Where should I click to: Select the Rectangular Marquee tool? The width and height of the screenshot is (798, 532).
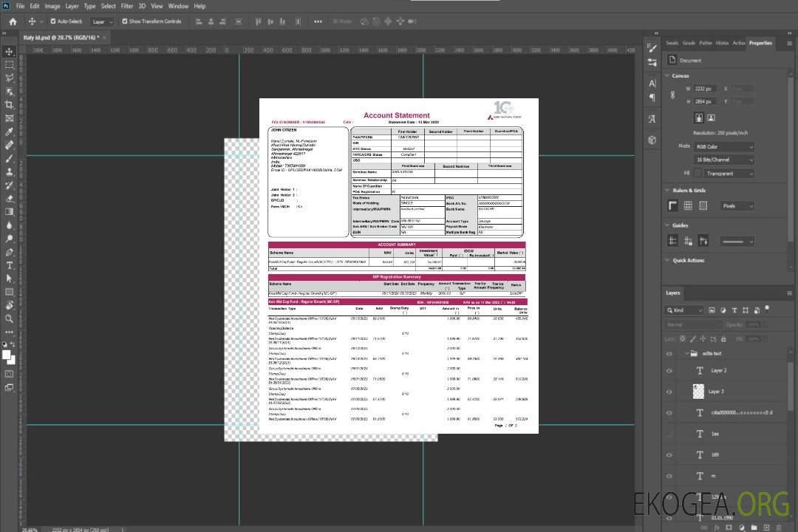[x=9, y=65]
